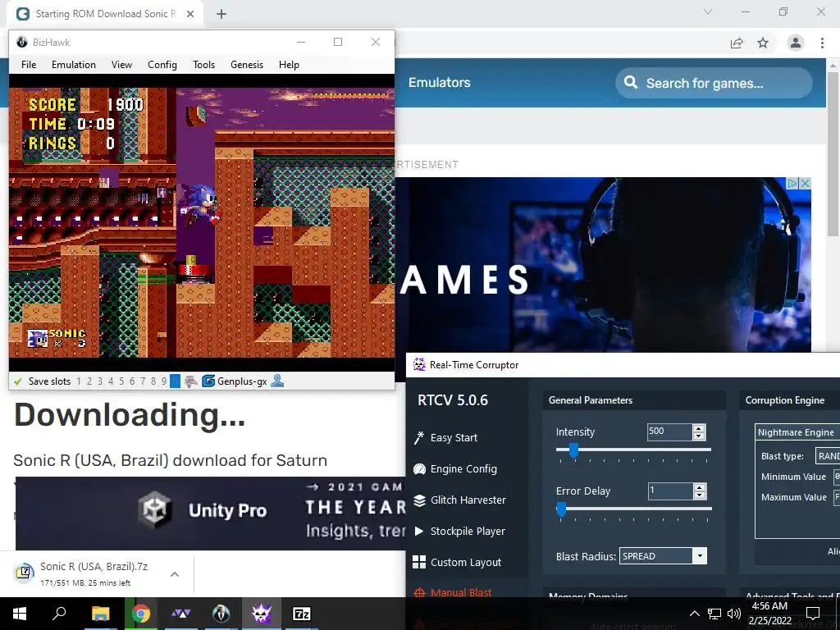Image resolution: width=840 pixels, height=630 pixels.
Task: Select save slot 5 in BizHawk
Action: (121, 381)
